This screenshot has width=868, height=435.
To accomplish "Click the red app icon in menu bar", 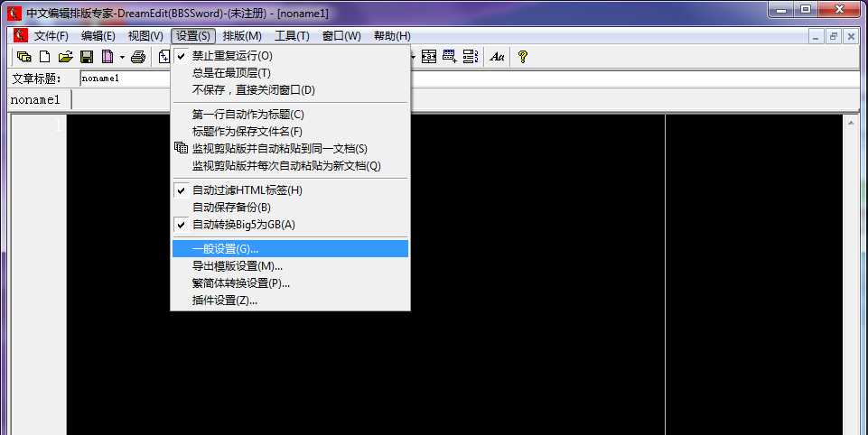I will pos(21,35).
